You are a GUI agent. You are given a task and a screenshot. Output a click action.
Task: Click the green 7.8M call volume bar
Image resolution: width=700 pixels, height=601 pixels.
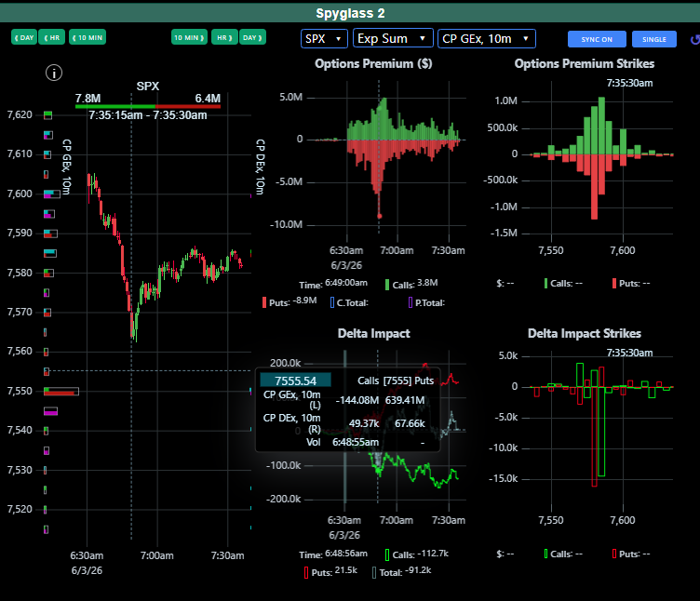click(x=115, y=107)
